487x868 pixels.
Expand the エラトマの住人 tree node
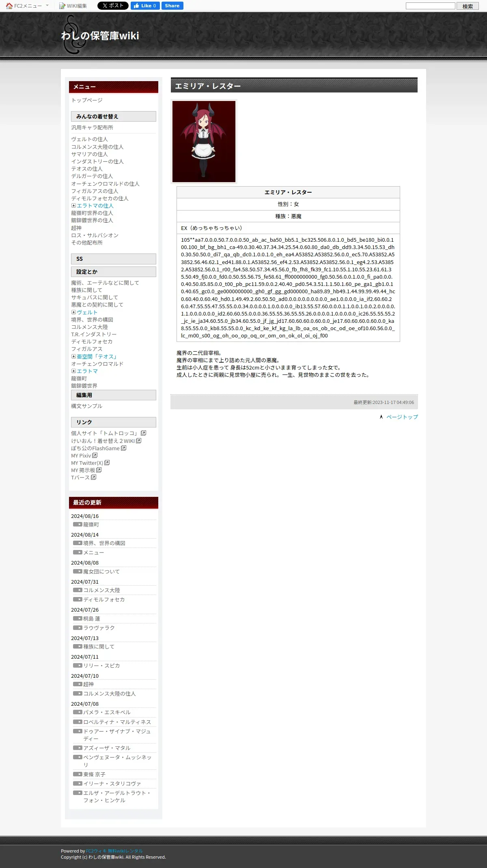[74, 206]
